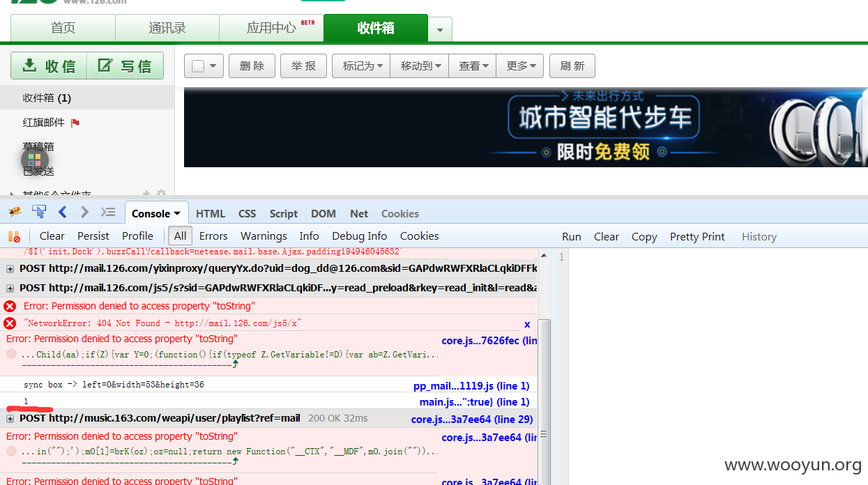Viewport: 868px width, 485px height.
Task: Click Pretty Print in the command editor
Action: coord(697,237)
